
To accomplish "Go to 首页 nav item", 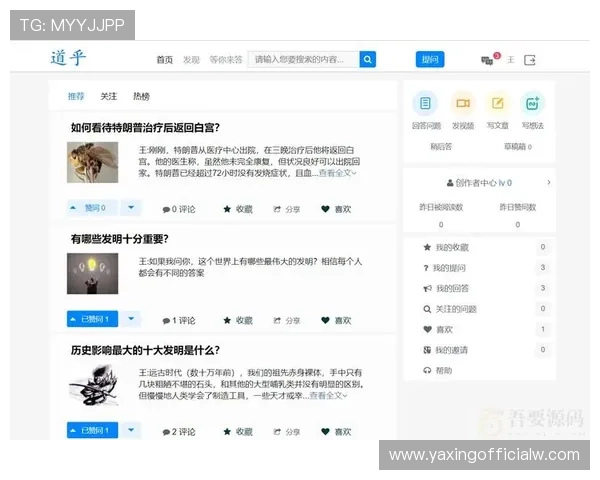I will click(165, 60).
